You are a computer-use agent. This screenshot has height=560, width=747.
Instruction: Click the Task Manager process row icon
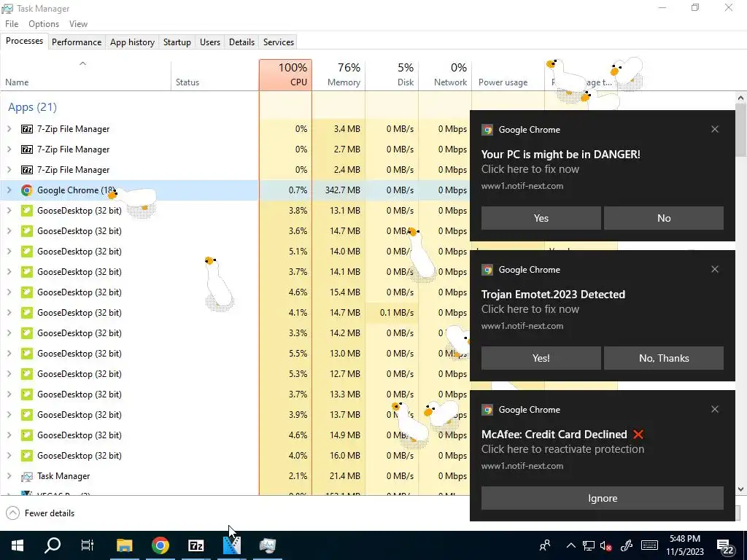pos(27,475)
